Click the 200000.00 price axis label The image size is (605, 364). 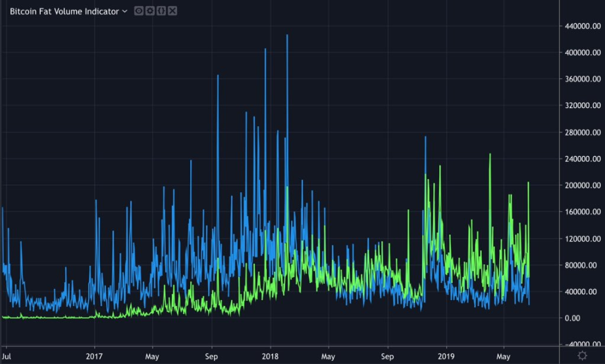[x=582, y=186]
